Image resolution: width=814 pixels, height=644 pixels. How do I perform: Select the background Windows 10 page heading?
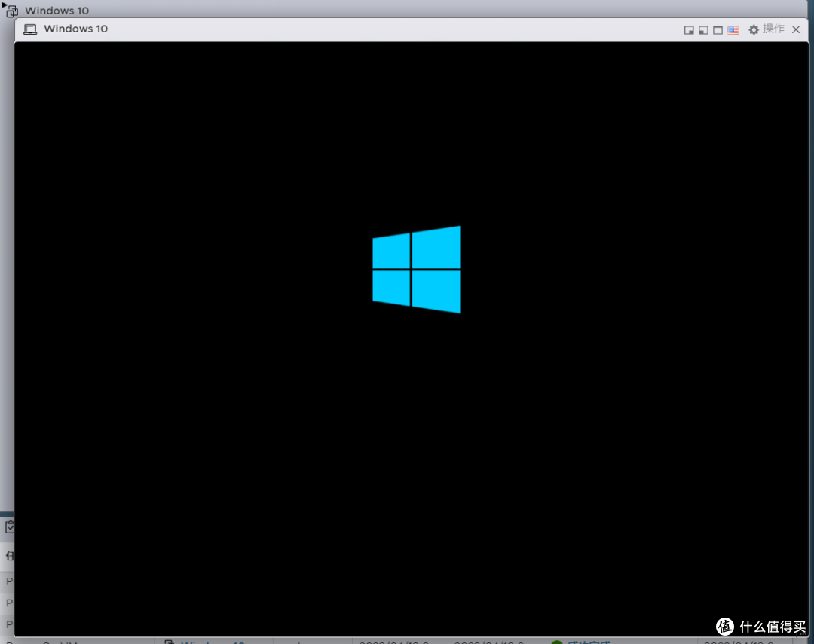(x=57, y=11)
